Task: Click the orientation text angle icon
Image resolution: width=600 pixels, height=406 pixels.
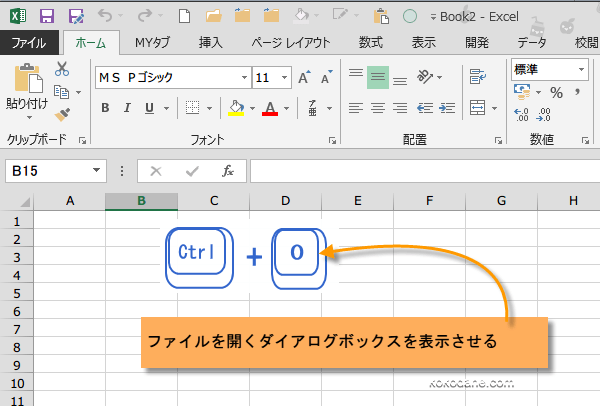Action: coord(426,77)
